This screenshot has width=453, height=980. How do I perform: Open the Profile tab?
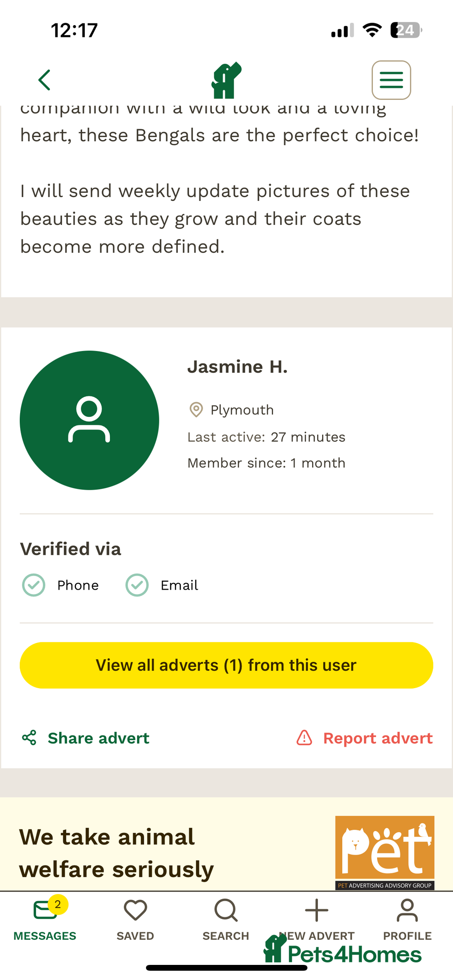click(x=407, y=919)
